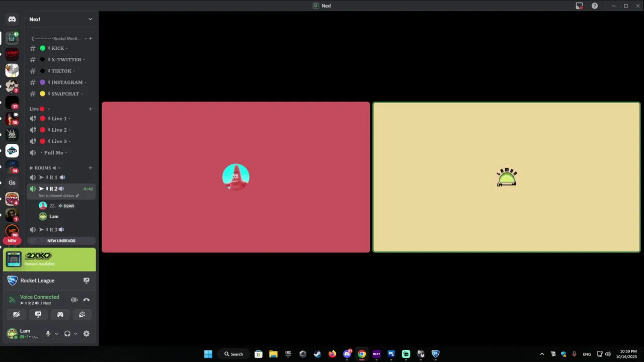
Task: Collapse the Live category
Action: (48, 109)
